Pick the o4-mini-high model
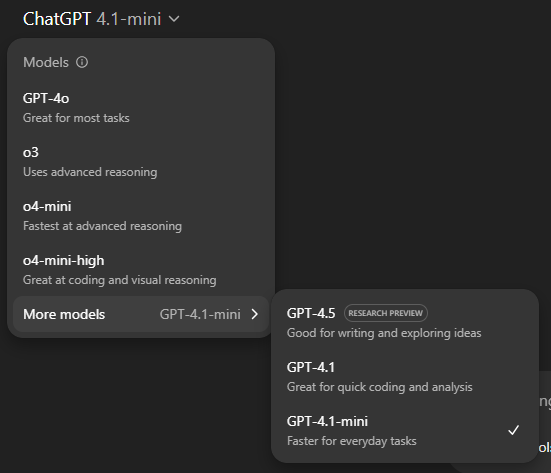This screenshot has height=473, width=551. [141, 270]
